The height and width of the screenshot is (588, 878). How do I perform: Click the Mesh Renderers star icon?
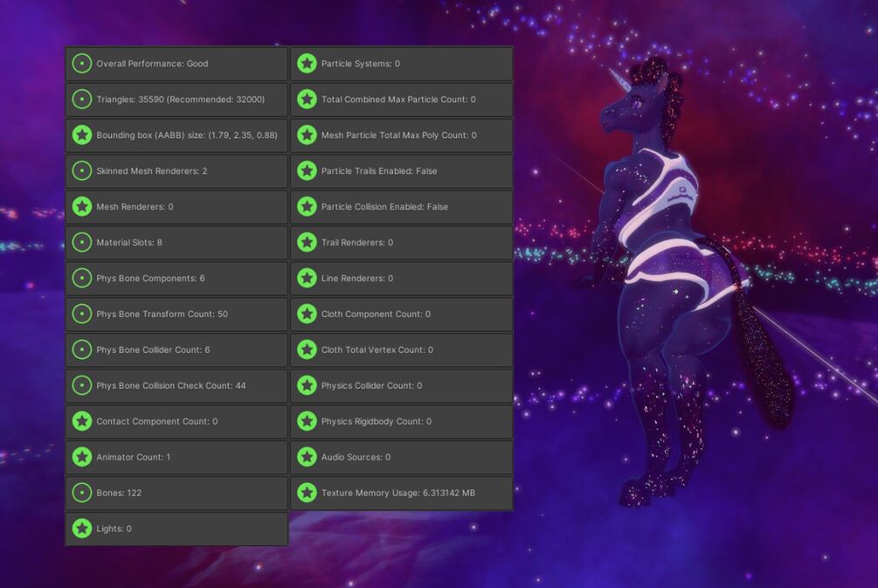point(82,207)
